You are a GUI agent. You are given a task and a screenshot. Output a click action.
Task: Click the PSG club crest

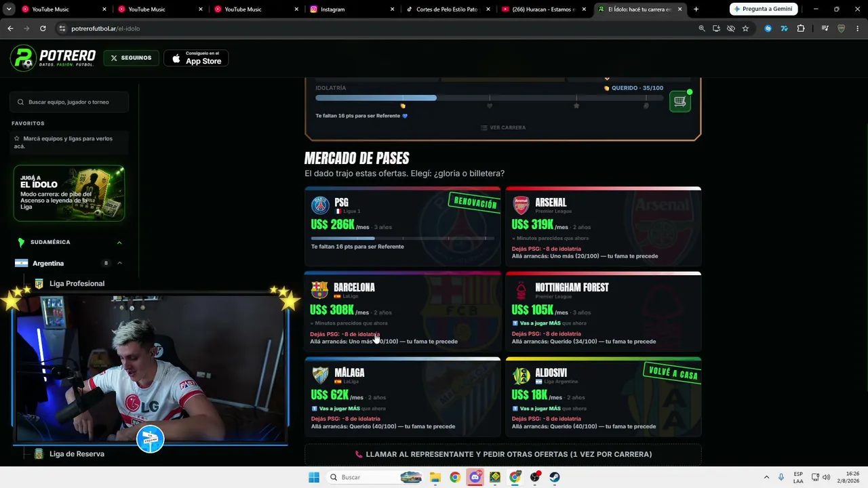click(320, 205)
